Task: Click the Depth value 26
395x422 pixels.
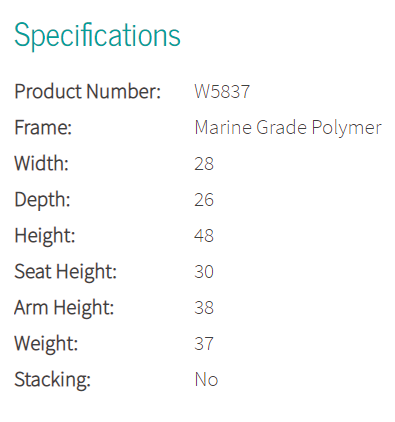Action: click(x=204, y=200)
